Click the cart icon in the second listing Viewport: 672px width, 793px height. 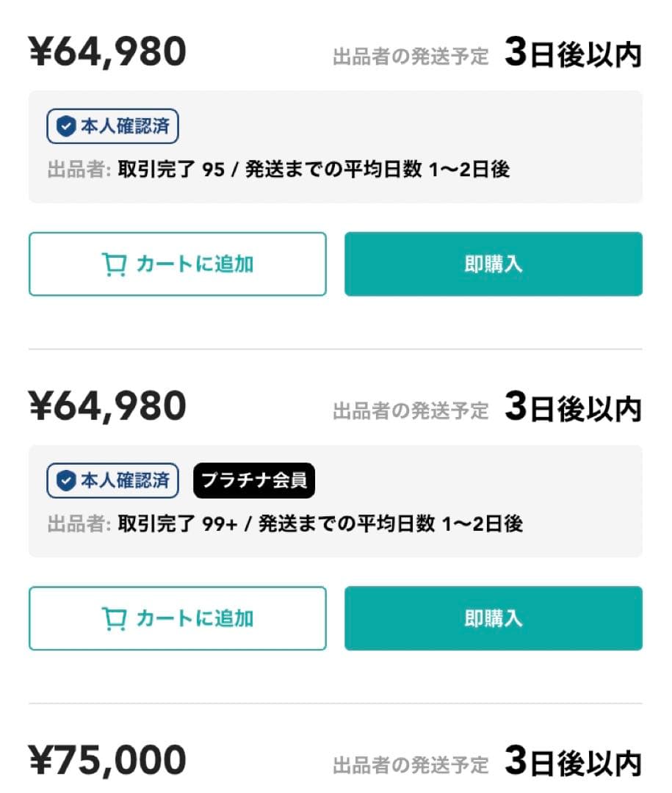pyautogui.click(x=114, y=619)
